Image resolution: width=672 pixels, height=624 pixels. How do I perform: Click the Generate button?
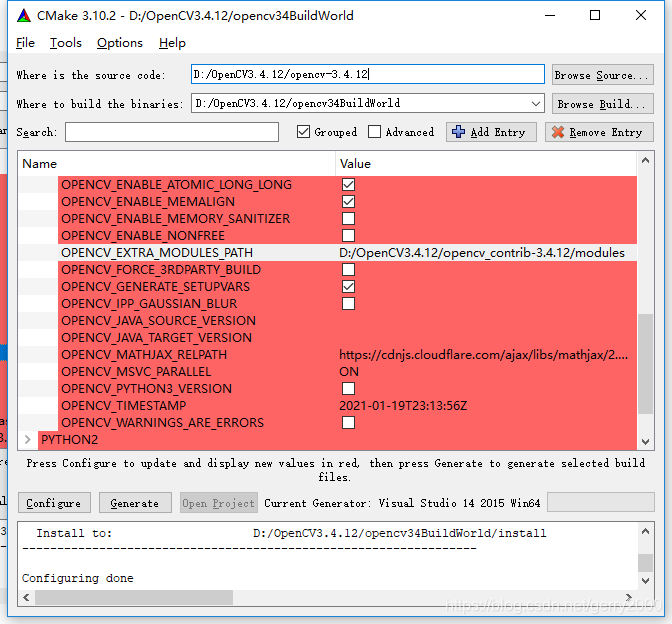(135, 503)
